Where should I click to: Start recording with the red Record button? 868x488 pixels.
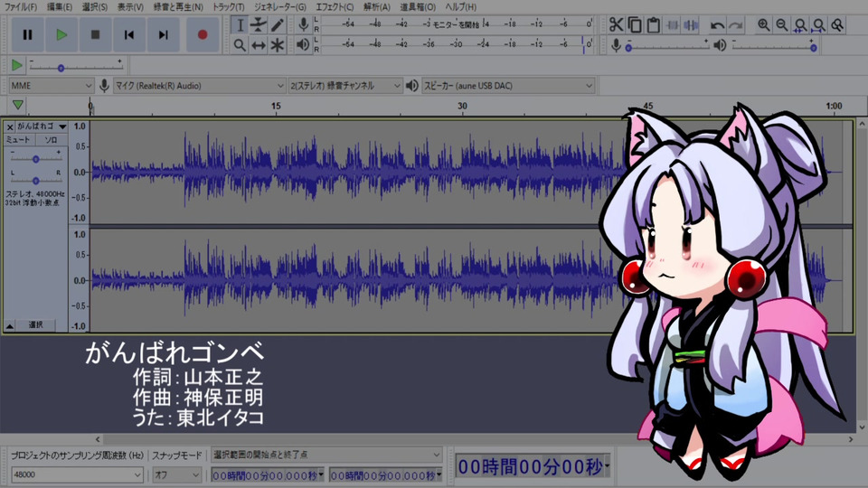[203, 35]
